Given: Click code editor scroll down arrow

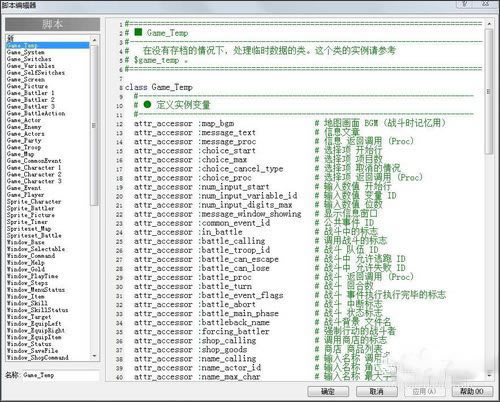Looking at the screenshot, I should (x=489, y=375).
